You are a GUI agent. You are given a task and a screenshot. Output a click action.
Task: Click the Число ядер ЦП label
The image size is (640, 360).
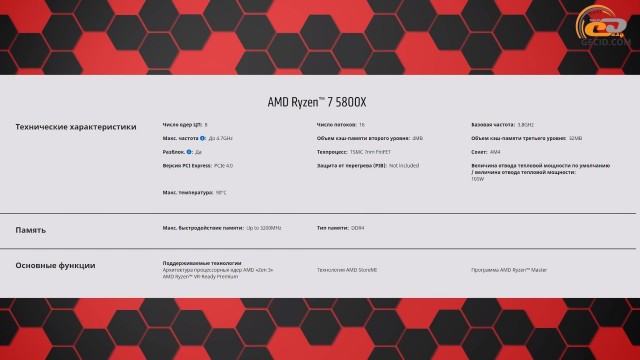[x=182, y=125]
